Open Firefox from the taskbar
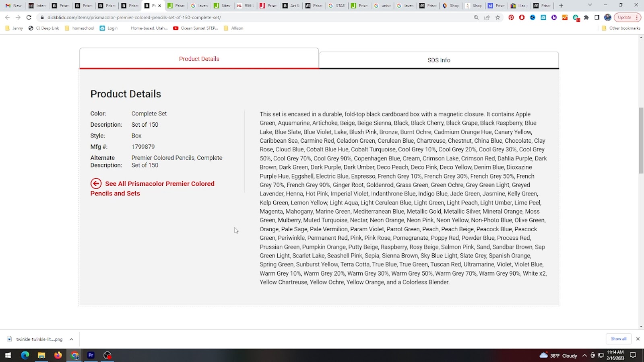Image resolution: width=644 pixels, height=362 pixels. pos(58,355)
